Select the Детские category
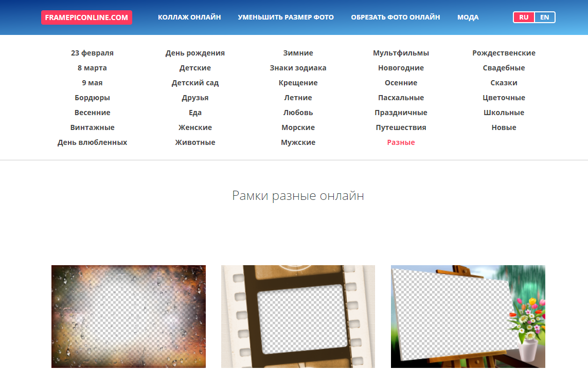This screenshot has width=588, height=370. (x=195, y=68)
